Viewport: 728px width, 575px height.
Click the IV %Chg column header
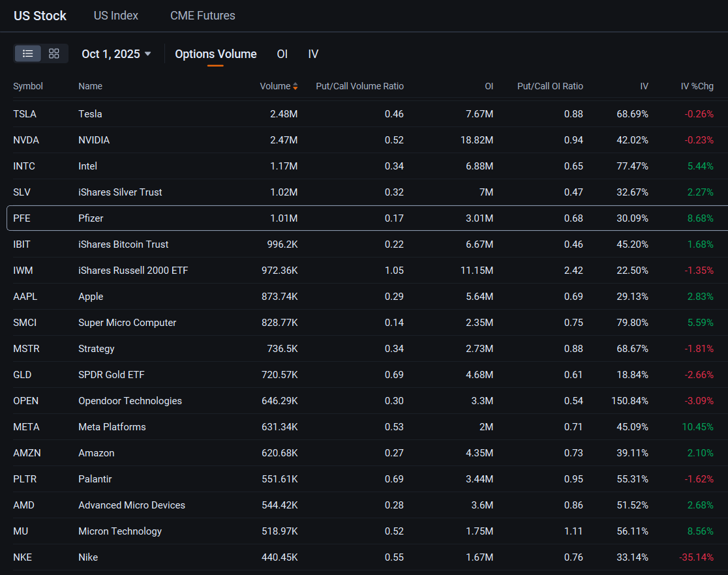[697, 86]
